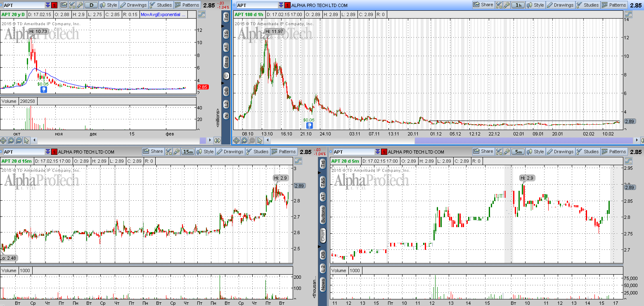Click the corporate action marker on the daily chart
Image resolution: width=644 pixels, height=306 pixels.
click(x=43, y=89)
